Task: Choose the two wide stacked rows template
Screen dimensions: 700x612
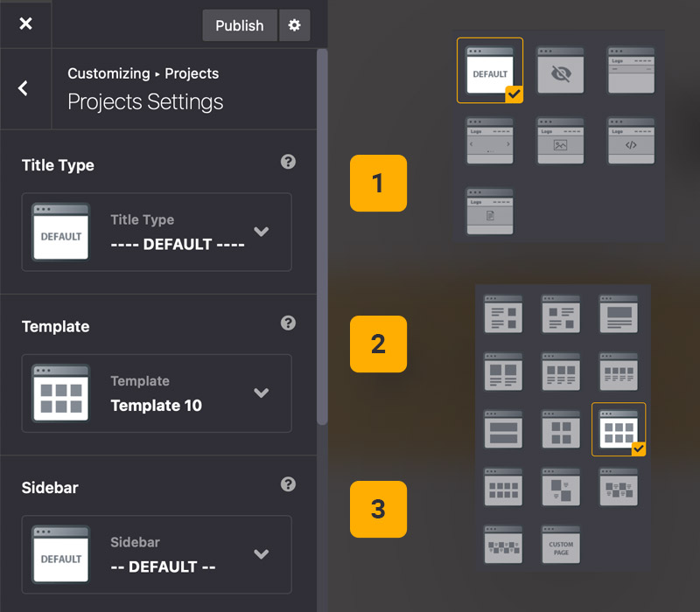Action: tap(503, 429)
